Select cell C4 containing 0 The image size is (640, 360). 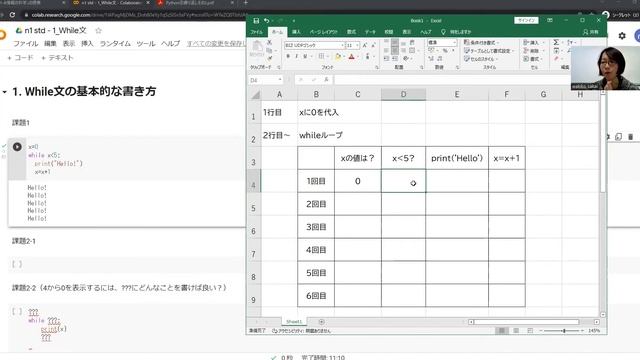pos(358,181)
